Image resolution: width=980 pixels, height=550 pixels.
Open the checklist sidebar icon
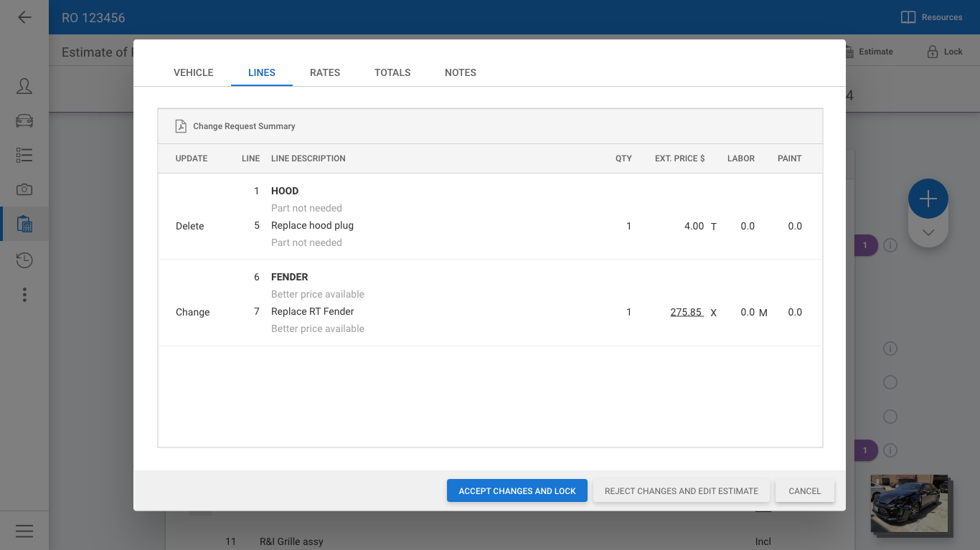coord(24,155)
